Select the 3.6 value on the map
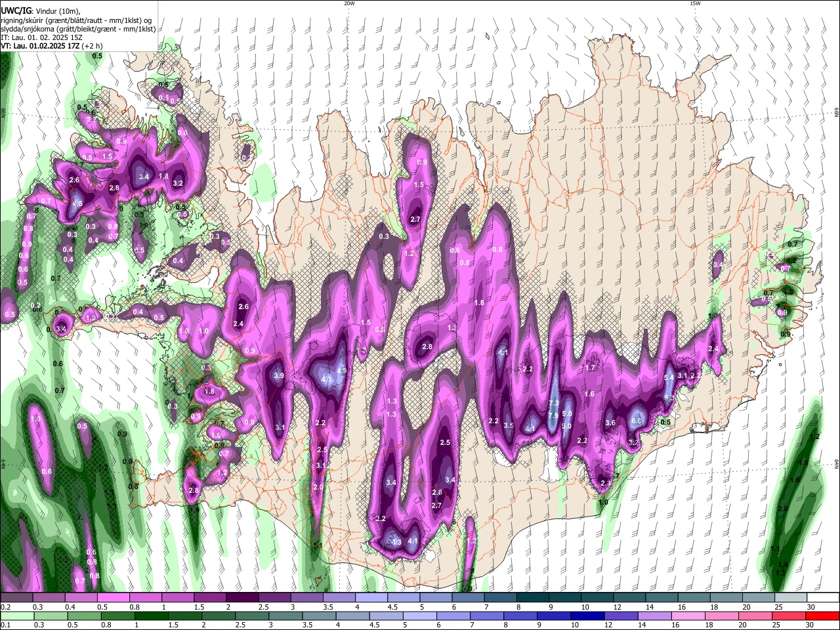The width and height of the screenshot is (840, 630). (610, 423)
